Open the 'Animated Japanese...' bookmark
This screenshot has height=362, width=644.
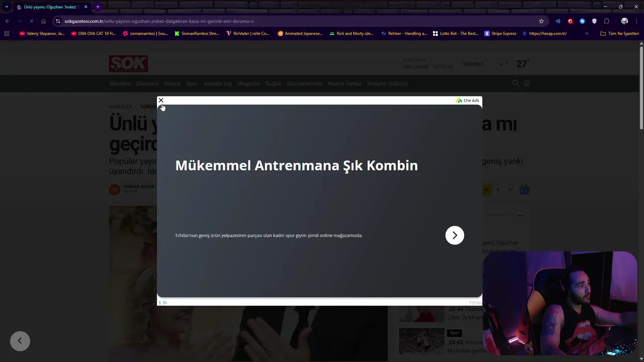click(300, 34)
